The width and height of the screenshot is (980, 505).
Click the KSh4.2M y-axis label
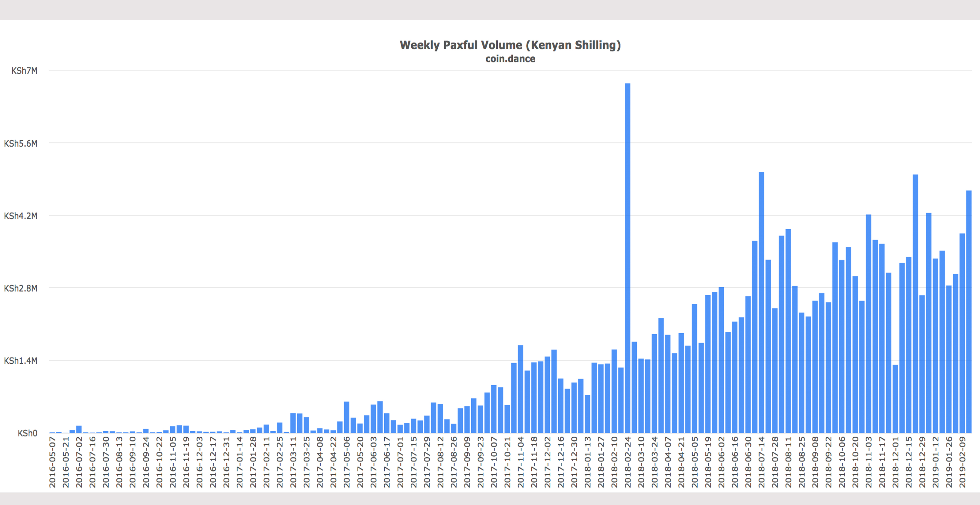pyautogui.click(x=21, y=216)
